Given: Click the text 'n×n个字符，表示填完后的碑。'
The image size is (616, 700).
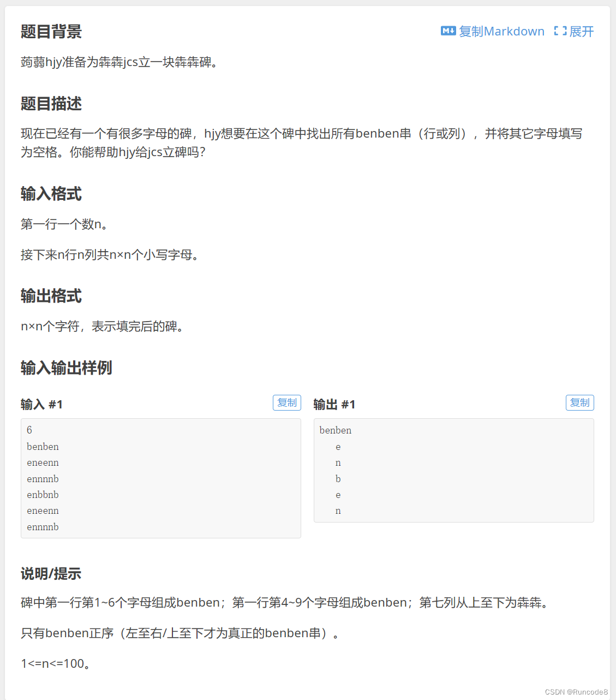Looking at the screenshot, I should point(102,327).
